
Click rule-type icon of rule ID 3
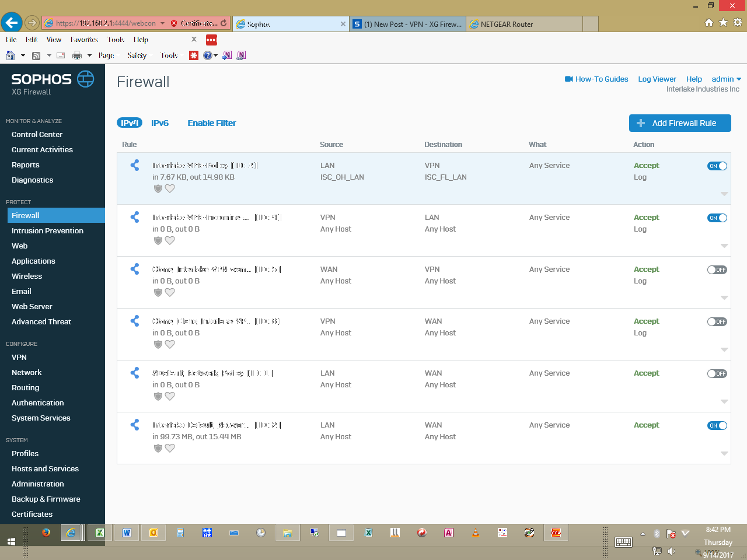[135, 165]
